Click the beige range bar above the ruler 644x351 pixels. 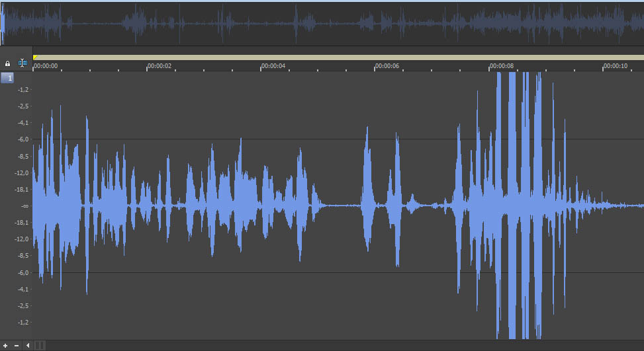(338, 58)
